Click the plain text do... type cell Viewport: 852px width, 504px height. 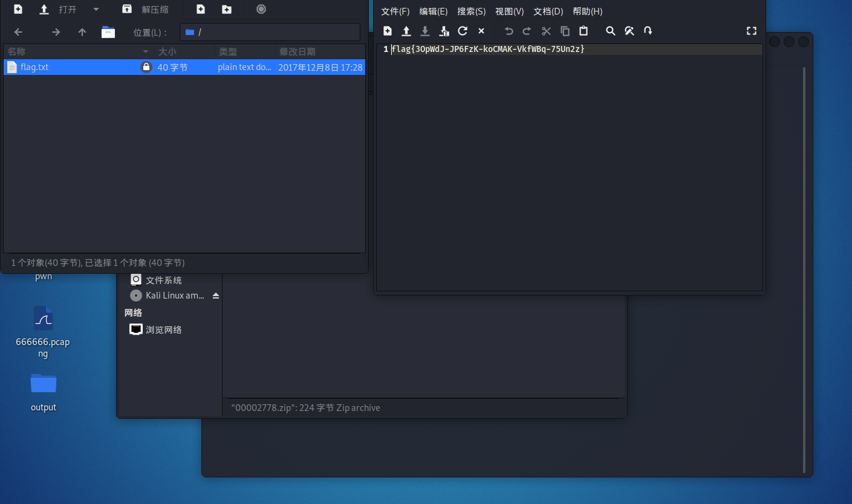(245, 67)
